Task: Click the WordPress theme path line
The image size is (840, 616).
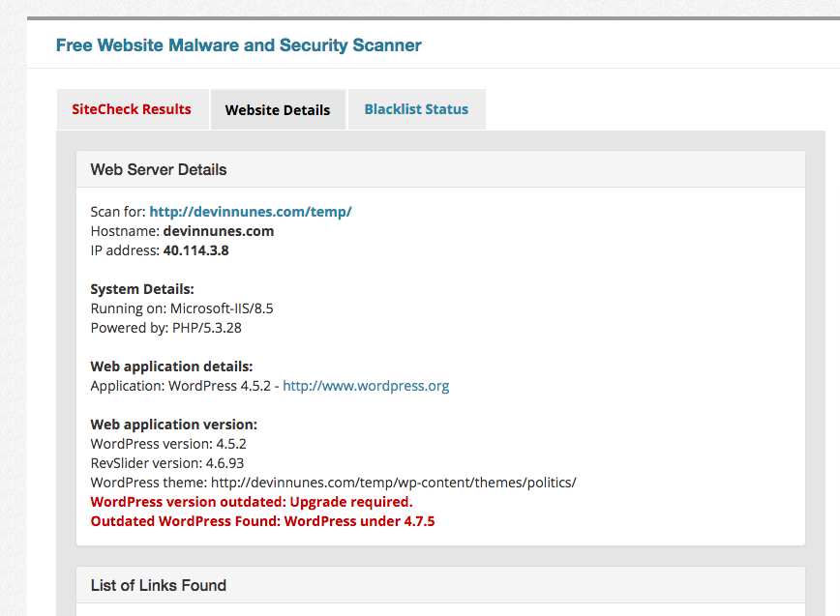Action: 333,483
